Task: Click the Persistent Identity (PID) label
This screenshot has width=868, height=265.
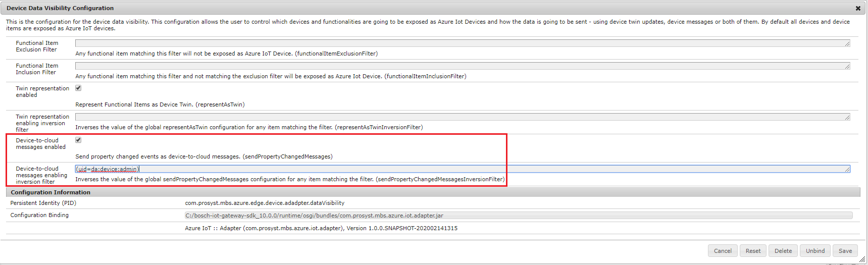Action: tap(43, 203)
